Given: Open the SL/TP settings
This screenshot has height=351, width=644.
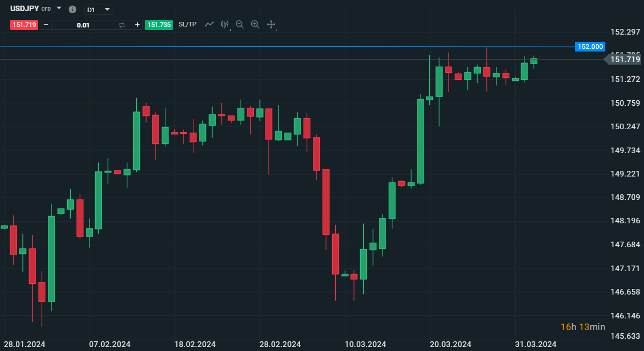Looking at the screenshot, I should pos(187,24).
